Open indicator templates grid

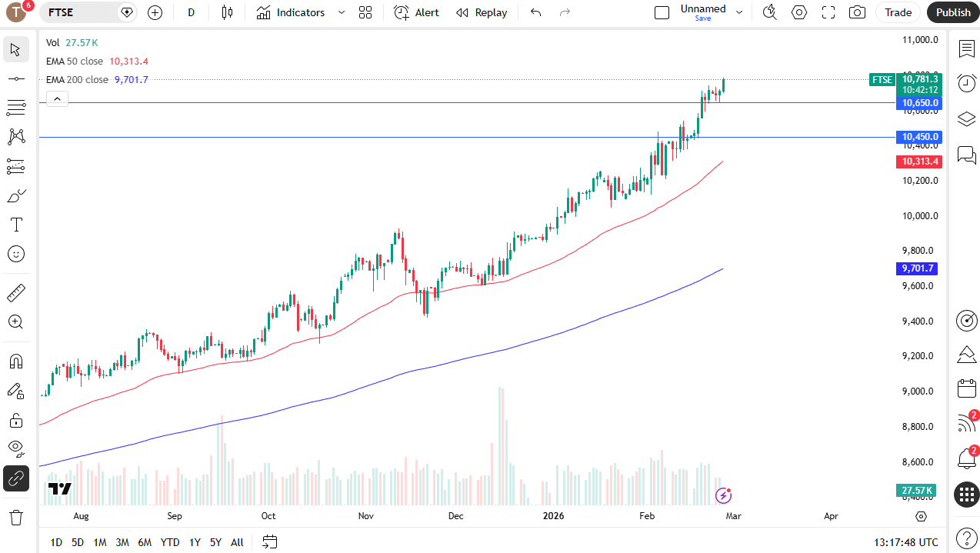pyautogui.click(x=365, y=12)
